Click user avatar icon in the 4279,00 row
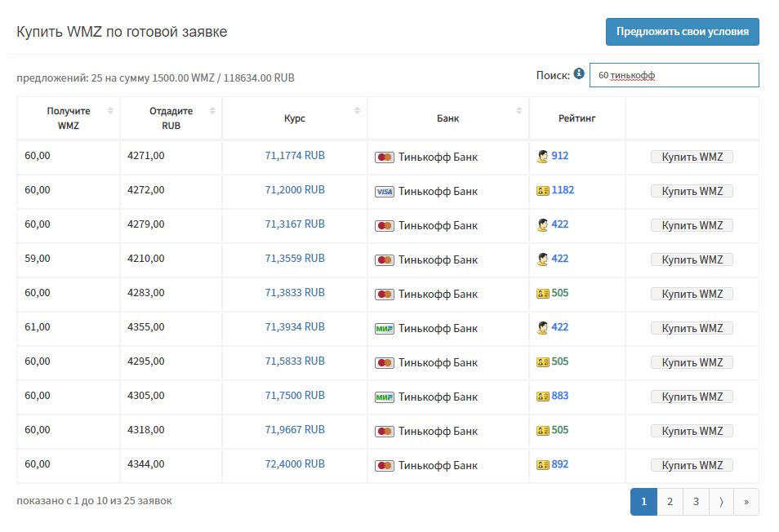The image size is (779, 532). point(542,225)
